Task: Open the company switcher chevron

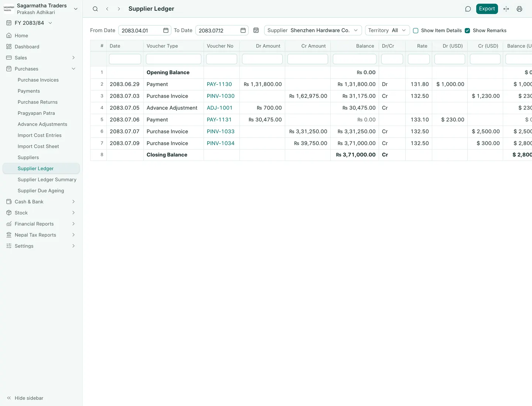Action: pos(76,9)
